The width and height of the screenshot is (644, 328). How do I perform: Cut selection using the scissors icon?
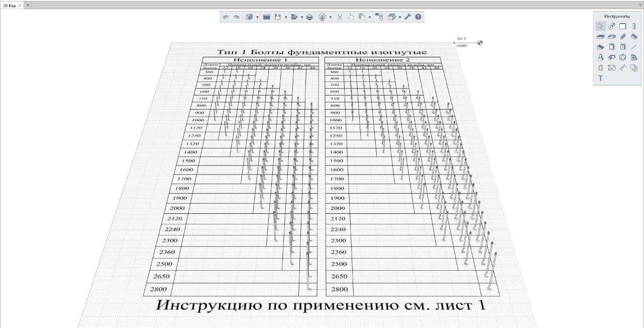tap(340, 17)
